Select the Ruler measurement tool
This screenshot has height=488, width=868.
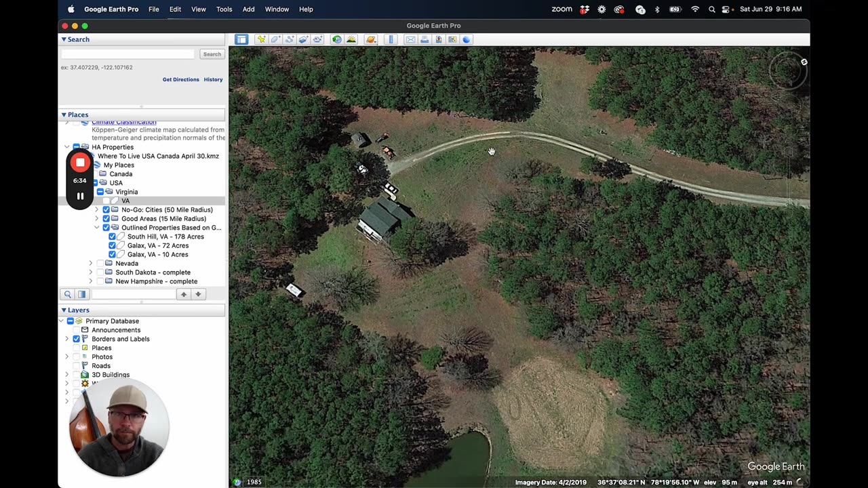coord(391,39)
